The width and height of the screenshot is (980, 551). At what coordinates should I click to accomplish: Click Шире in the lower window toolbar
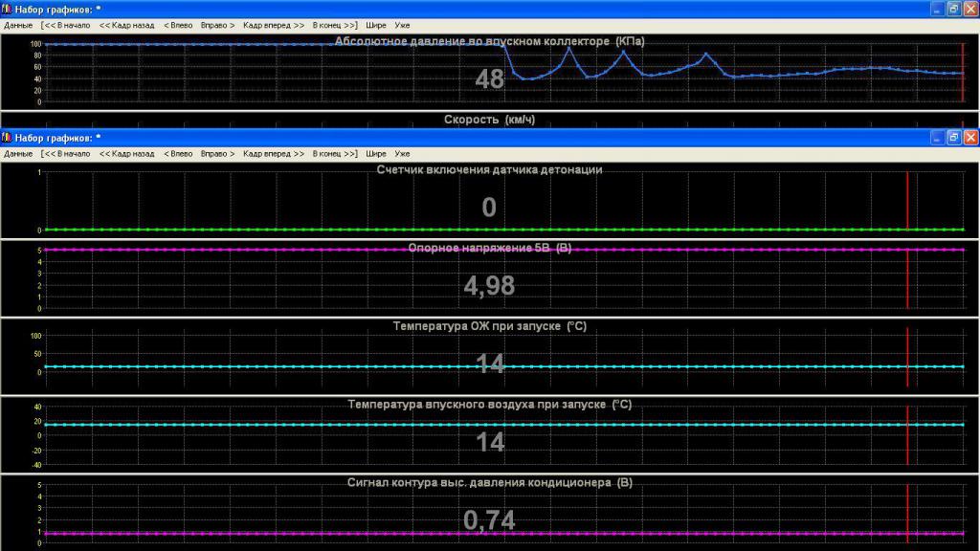point(376,153)
